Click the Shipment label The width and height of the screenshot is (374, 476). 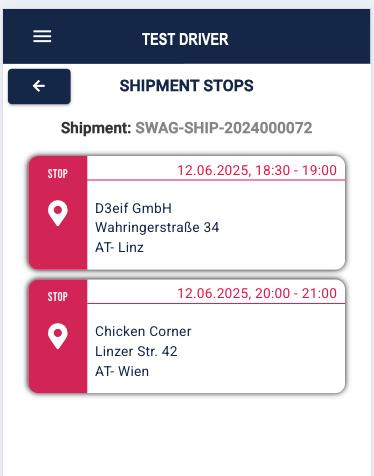pyautogui.click(x=96, y=128)
